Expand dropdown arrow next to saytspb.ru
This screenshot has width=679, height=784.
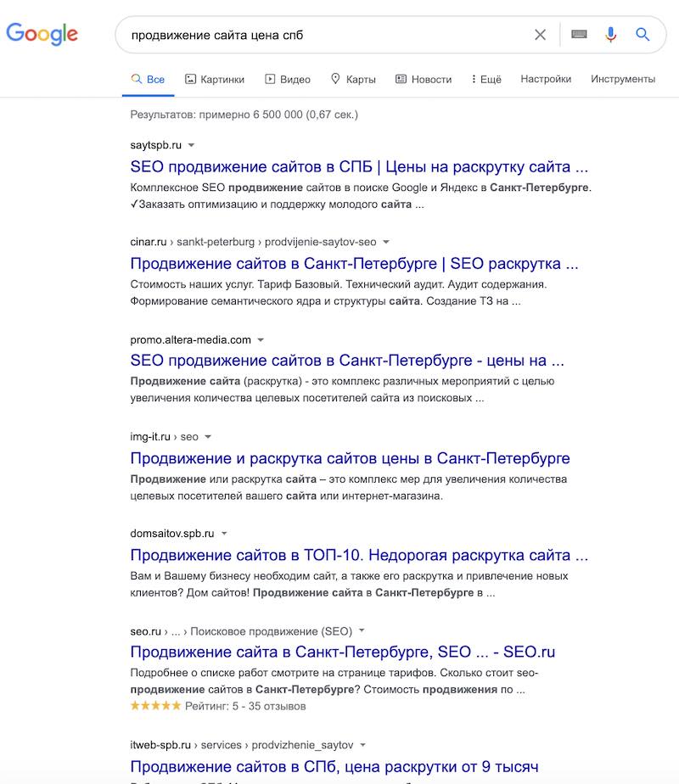click(x=191, y=145)
